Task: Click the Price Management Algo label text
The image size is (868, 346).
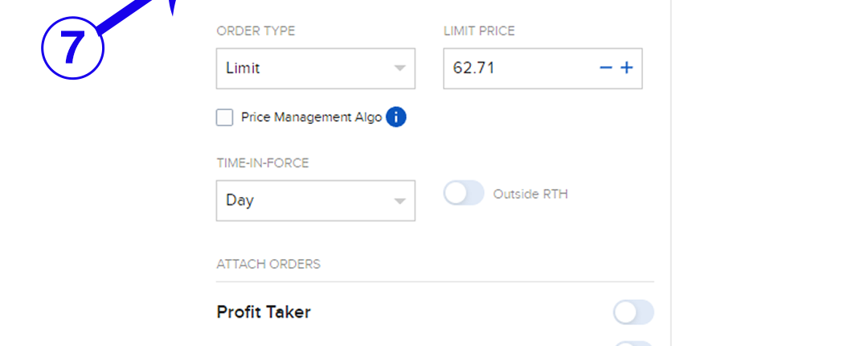Action: click(x=311, y=117)
